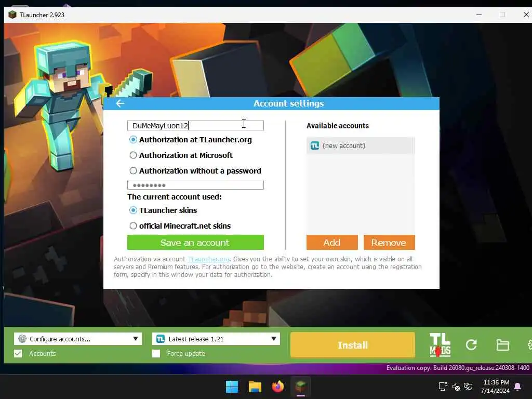Select (new account) in Available accounts
This screenshot has height=399, width=532.
[x=361, y=145]
